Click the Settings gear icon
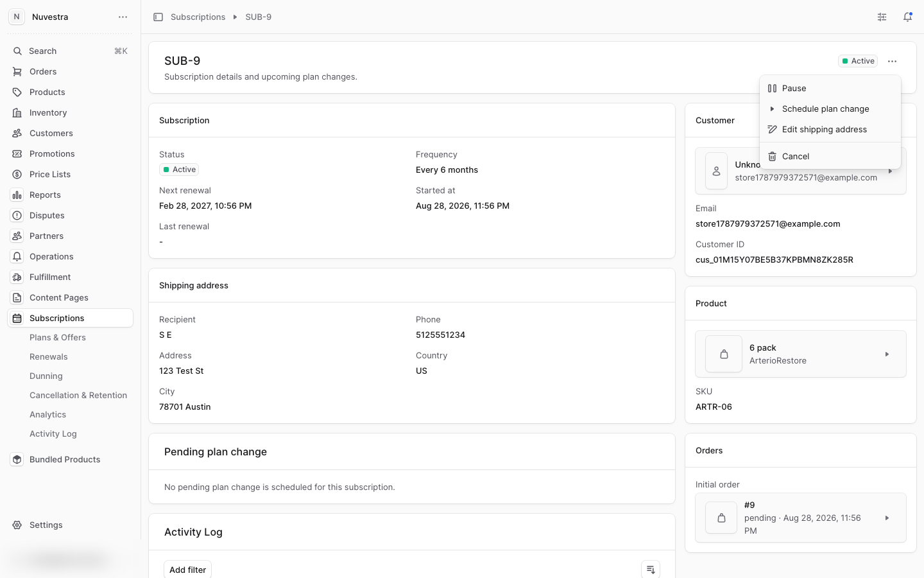This screenshot has width=924, height=578. (17, 525)
